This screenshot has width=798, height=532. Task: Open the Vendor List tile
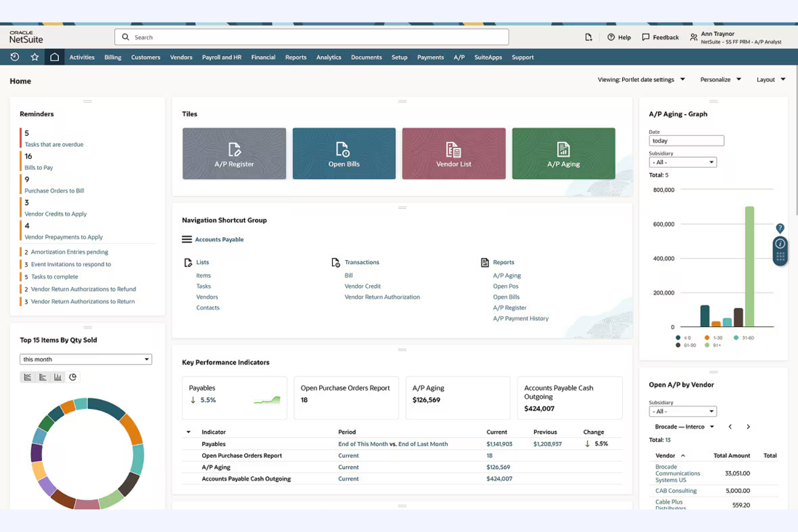coord(453,154)
